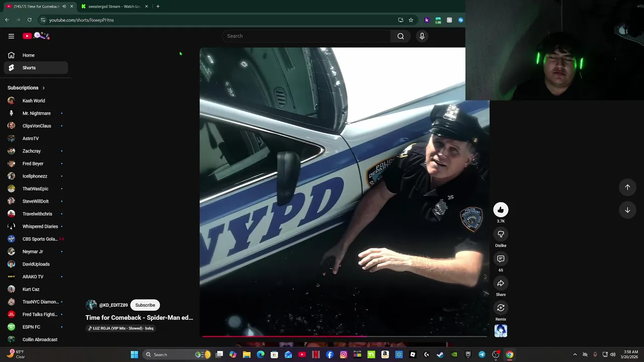
Task: Click the LUZ ROJA sound link
Action: tap(121, 328)
